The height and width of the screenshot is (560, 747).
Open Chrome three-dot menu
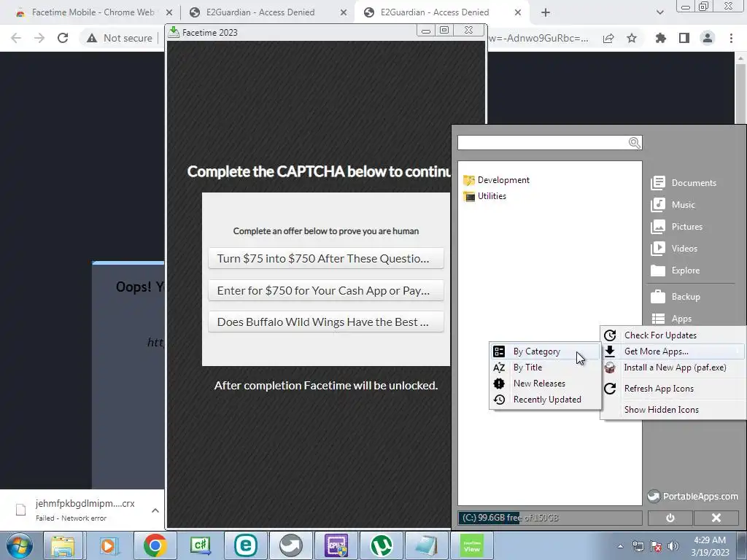click(x=731, y=38)
